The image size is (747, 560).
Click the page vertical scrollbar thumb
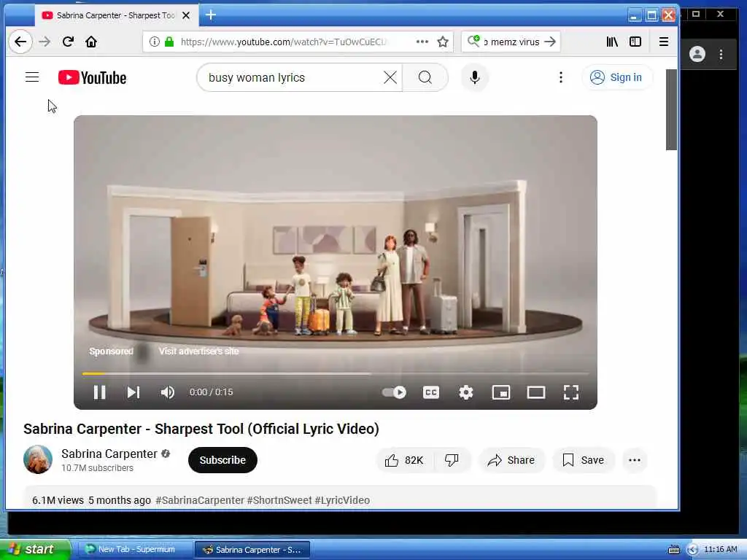[x=671, y=109]
